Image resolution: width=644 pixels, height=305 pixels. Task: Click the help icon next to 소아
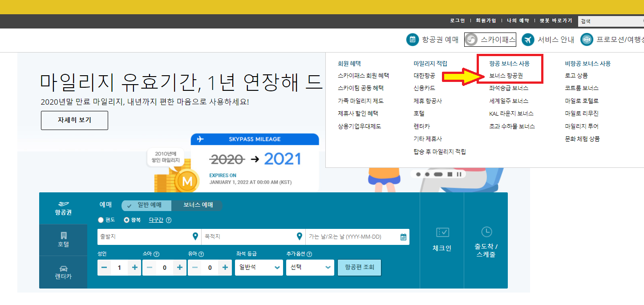[x=156, y=254]
